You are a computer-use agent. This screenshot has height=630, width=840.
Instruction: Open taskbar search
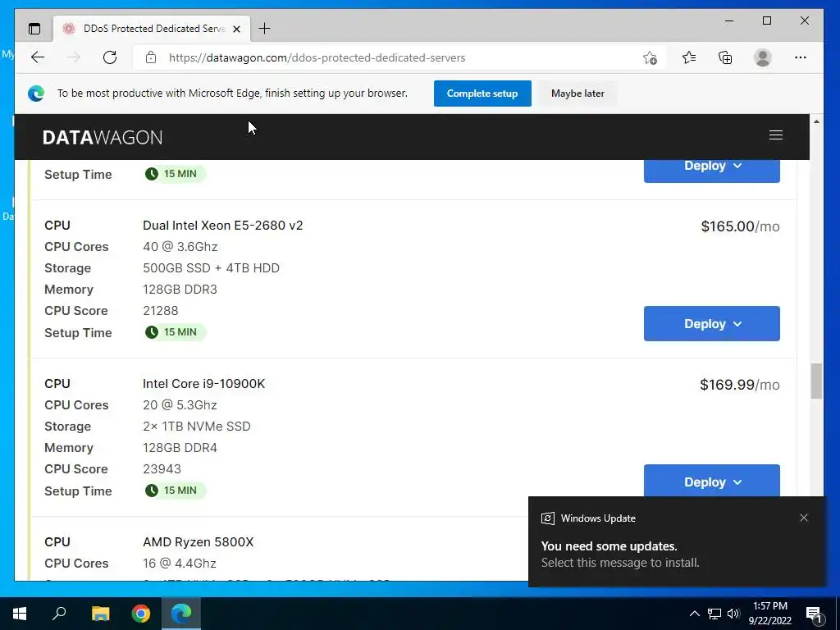(x=59, y=614)
